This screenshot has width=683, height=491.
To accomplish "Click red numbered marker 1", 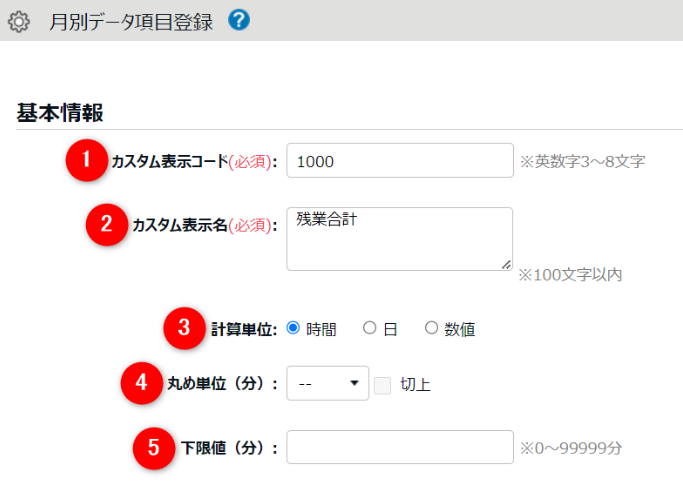I will pyautogui.click(x=87, y=160).
